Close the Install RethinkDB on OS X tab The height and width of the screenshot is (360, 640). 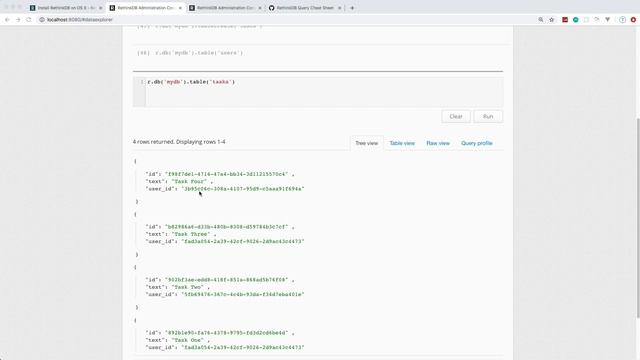coord(100,8)
